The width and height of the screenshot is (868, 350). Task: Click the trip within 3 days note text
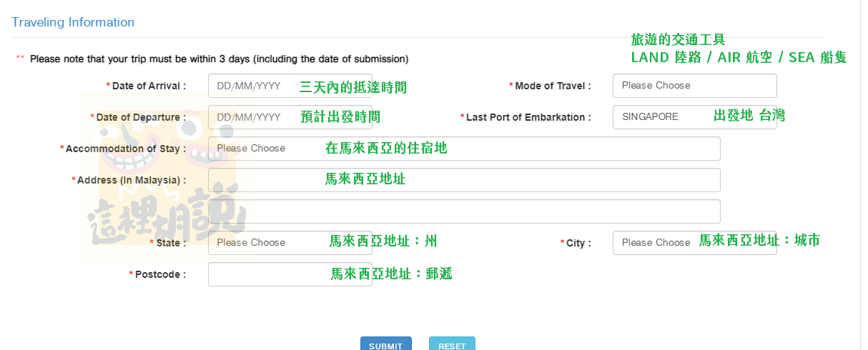point(219,59)
